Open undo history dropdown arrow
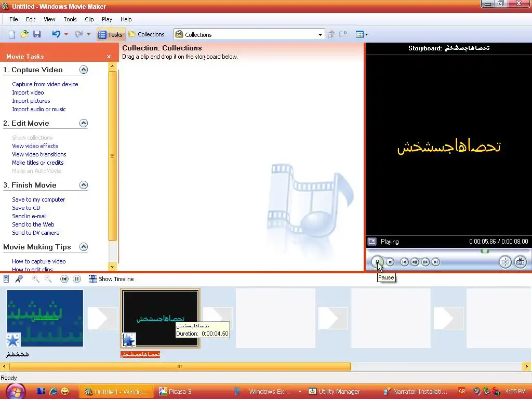The width and height of the screenshot is (532, 399). (x=66, y=34)
